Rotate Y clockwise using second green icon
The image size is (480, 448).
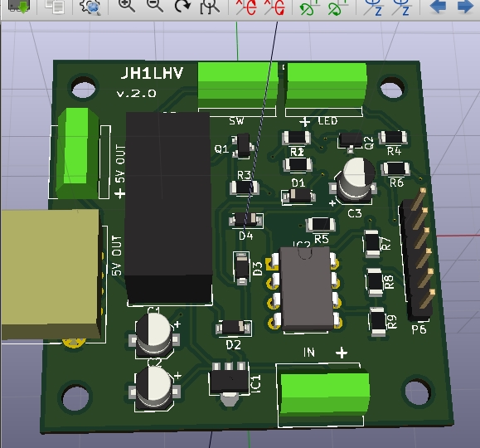coord(338,7)
